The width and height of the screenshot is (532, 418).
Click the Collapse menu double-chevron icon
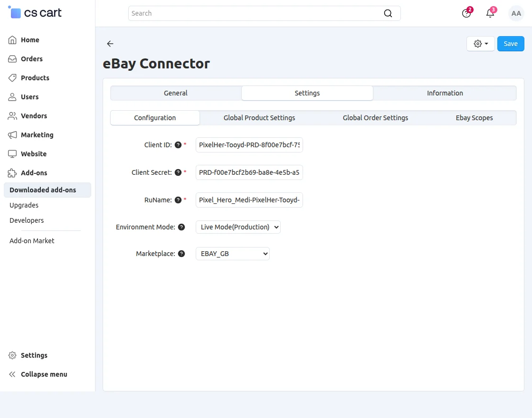(x=12, y=374)
